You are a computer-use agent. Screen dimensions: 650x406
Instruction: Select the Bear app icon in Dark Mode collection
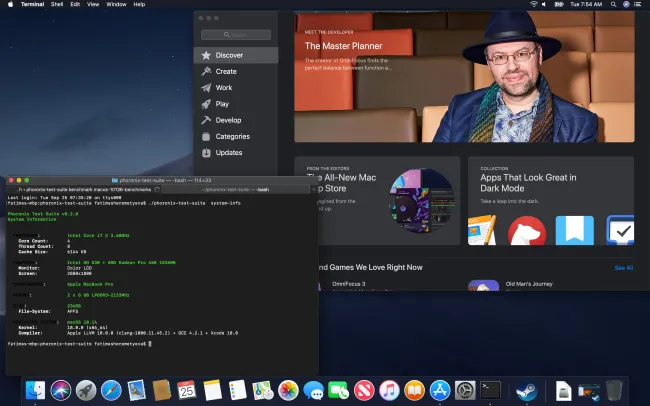coord(527,231)
